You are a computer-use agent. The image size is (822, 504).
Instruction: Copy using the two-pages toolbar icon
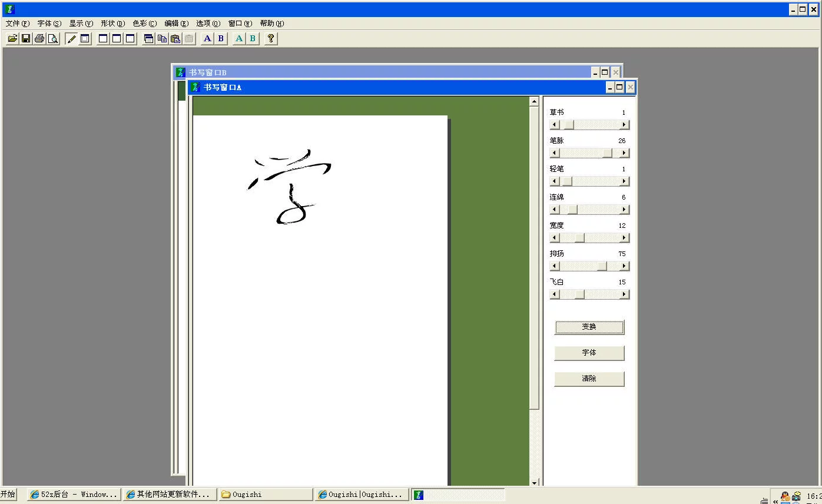(162, 38)
